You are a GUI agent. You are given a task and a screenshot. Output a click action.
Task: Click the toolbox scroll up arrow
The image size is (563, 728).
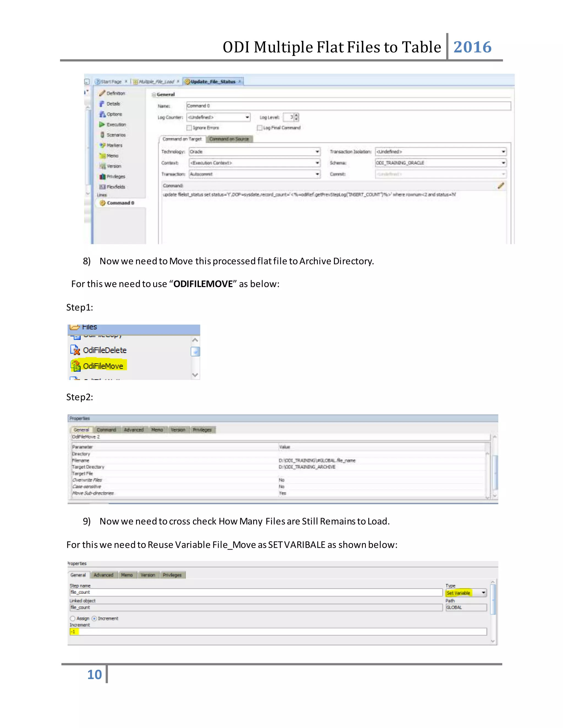195,340
